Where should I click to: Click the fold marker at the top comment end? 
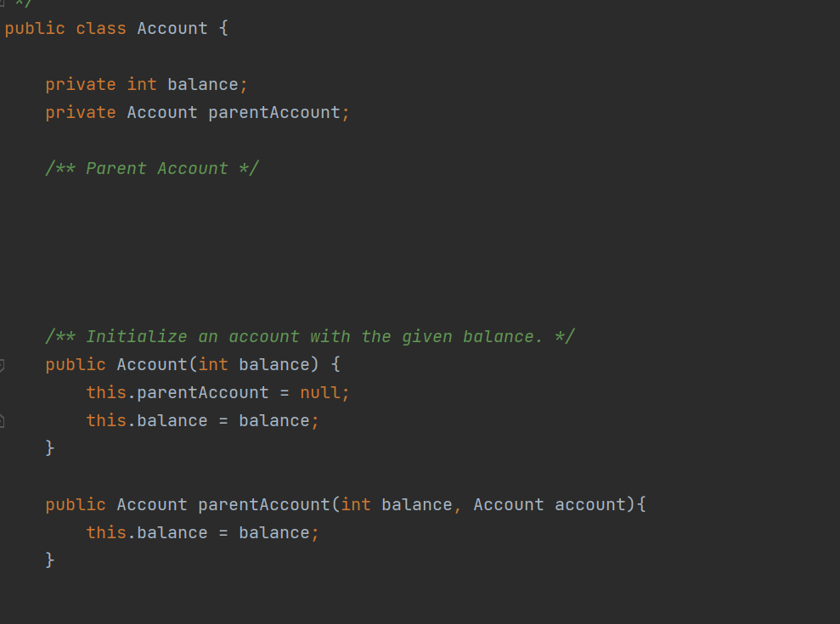[3, 3]
